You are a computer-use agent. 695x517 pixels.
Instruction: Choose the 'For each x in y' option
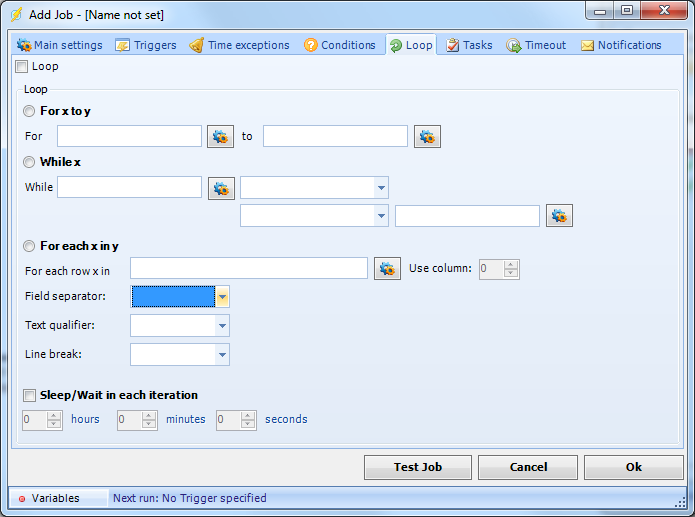click(x=30, y=246)
